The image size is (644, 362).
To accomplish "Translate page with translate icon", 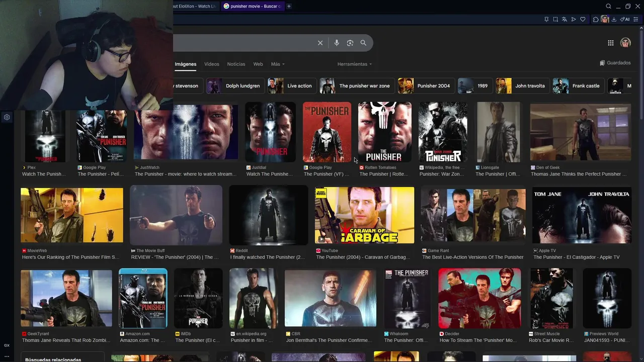I will [565, 20].
